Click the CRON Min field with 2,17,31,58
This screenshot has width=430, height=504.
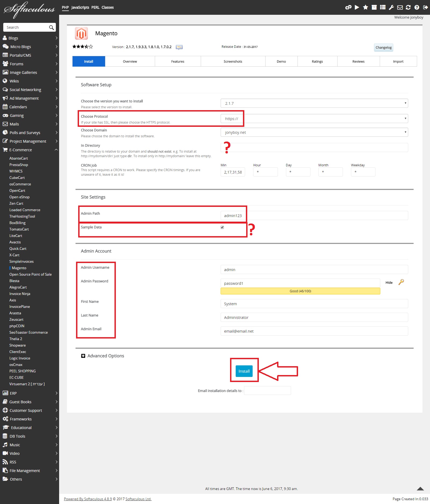[233, 172]
